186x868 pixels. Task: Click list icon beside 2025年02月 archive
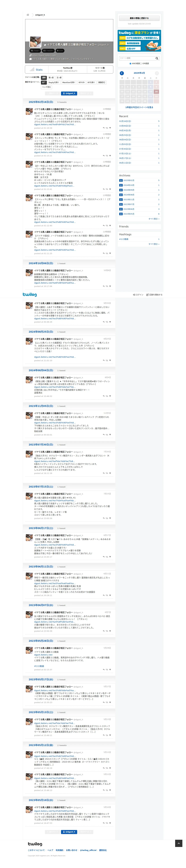click(121, 180)
